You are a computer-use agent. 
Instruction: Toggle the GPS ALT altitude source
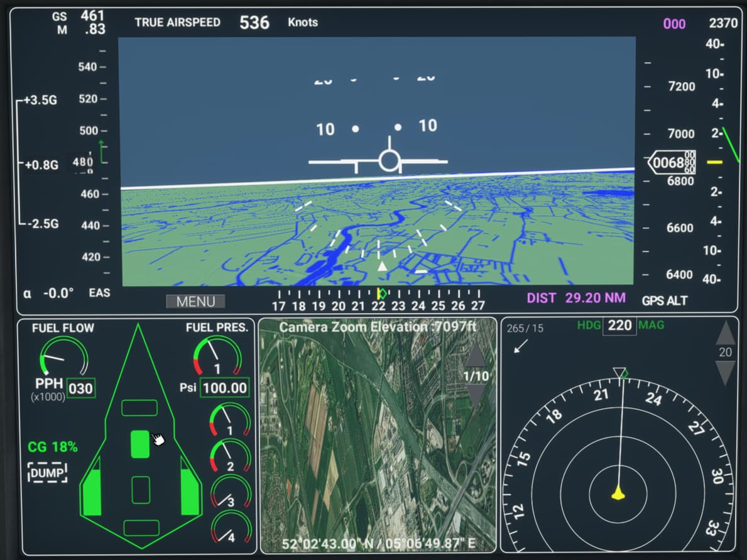point(665,300)
